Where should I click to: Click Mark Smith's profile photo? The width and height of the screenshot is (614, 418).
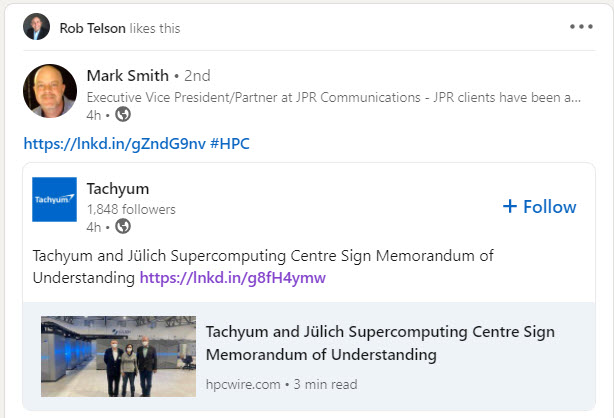[x=49, y=91]
